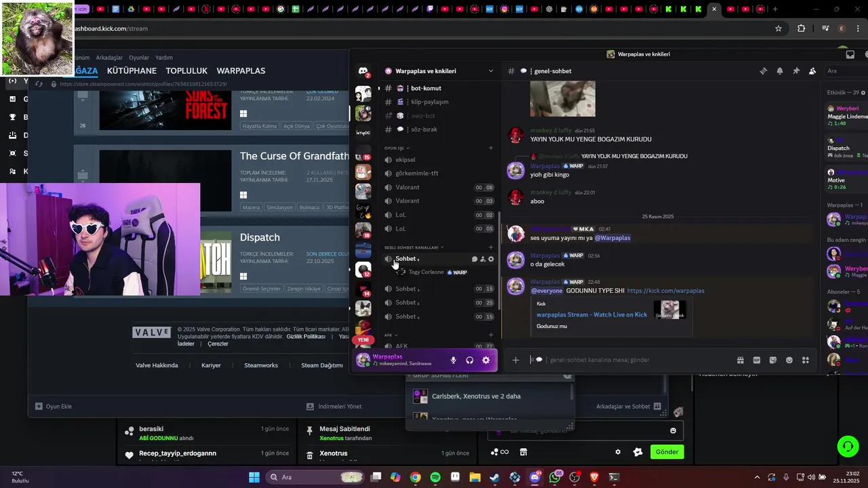Viewport: 868px width, 488px height.
Task: Open Spotify from Windows taskbar
Action: coord(435,477)
